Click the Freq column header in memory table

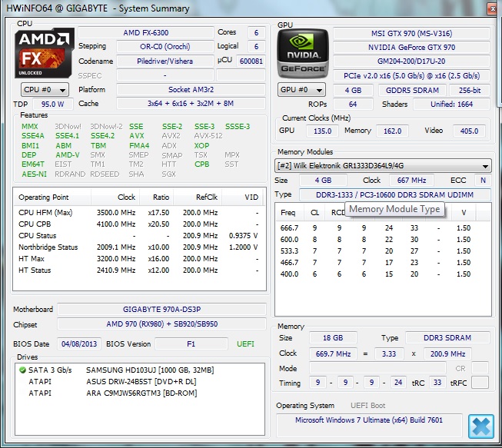click(x=288, y=213)
